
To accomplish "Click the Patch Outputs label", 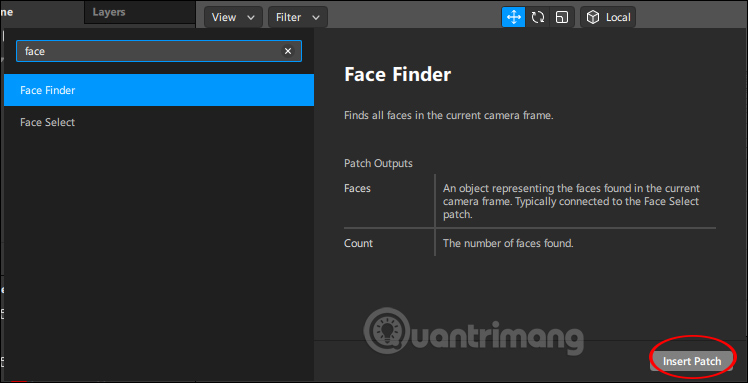I will tap(378, 164).
